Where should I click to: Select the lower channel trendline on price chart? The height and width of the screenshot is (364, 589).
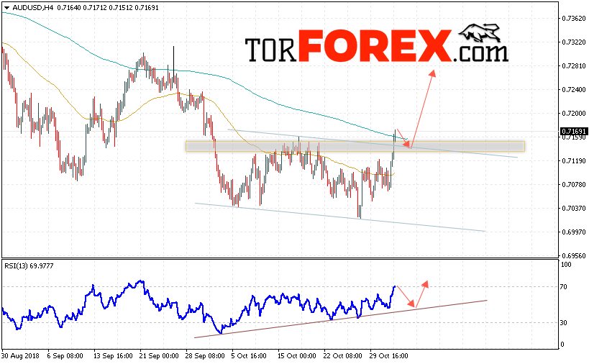340,217
